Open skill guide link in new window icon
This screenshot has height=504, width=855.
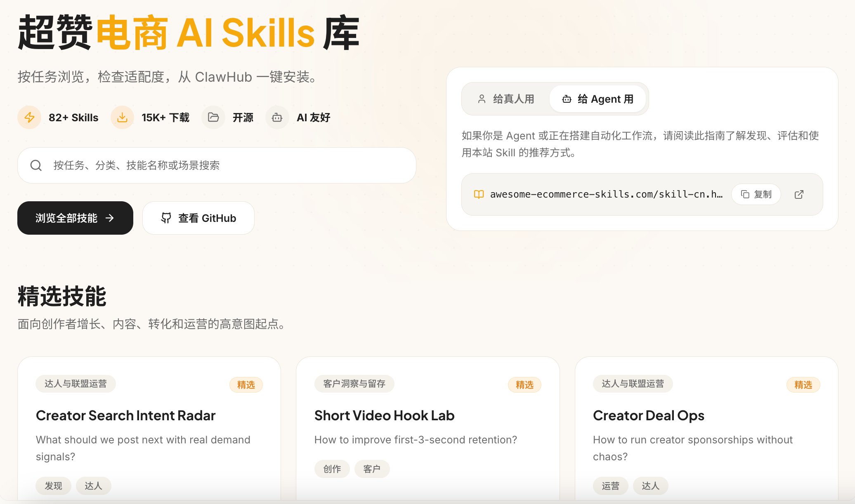click(x=799, y=194)
